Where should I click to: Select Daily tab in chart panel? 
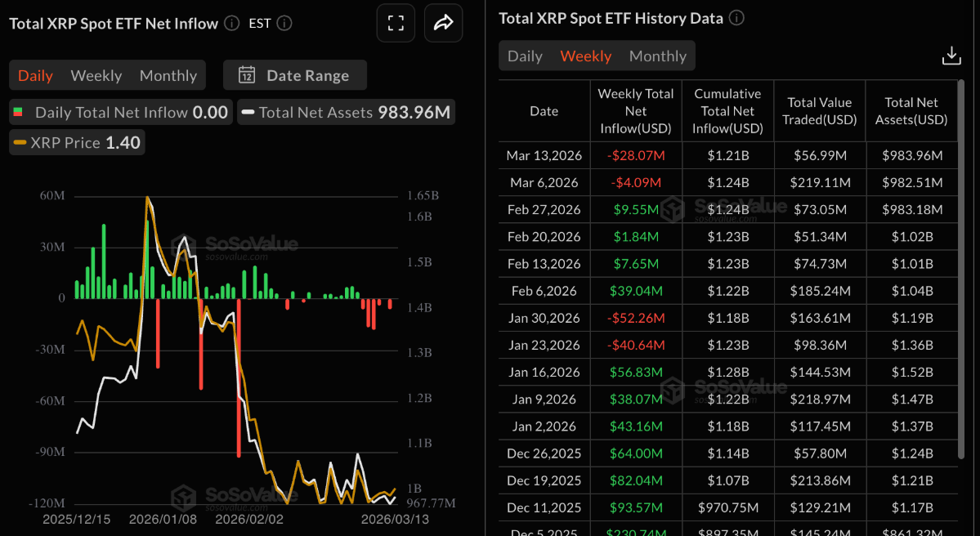click(35, 75)
